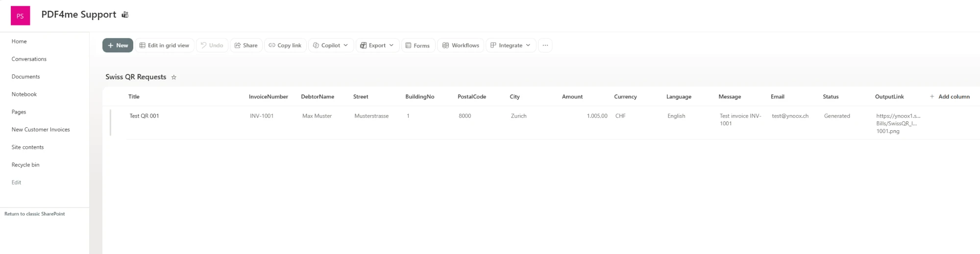The width and height of the screenshot is (980, 254).
Task: Open Notebook in left navigation
Action: tap(24, 94)
